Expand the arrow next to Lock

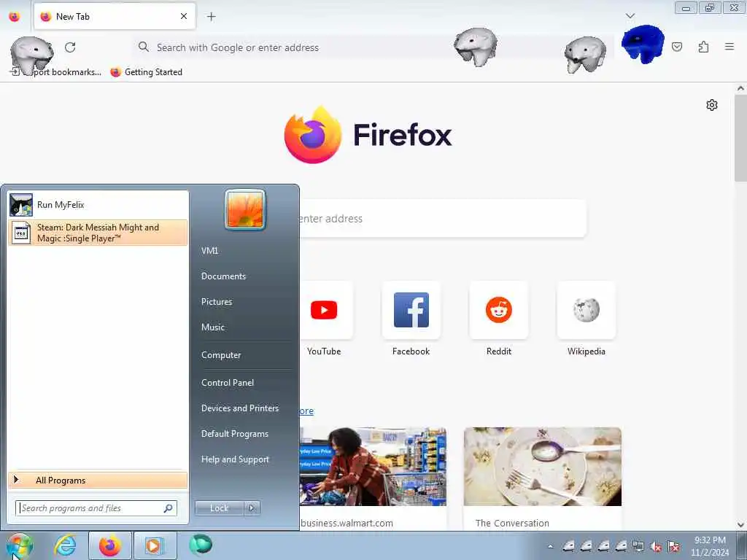click(x=252, y=508)
